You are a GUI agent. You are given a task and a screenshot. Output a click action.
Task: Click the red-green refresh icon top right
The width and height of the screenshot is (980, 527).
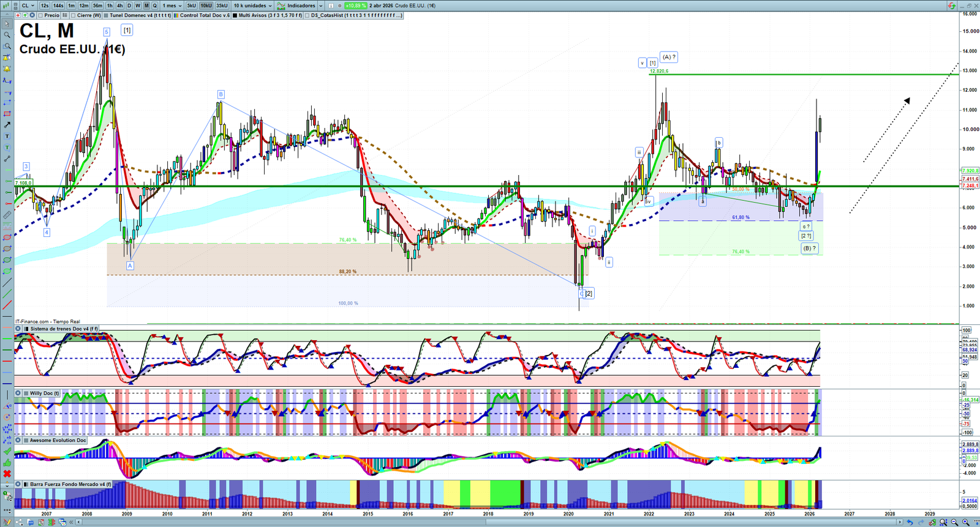click(951, 6)
